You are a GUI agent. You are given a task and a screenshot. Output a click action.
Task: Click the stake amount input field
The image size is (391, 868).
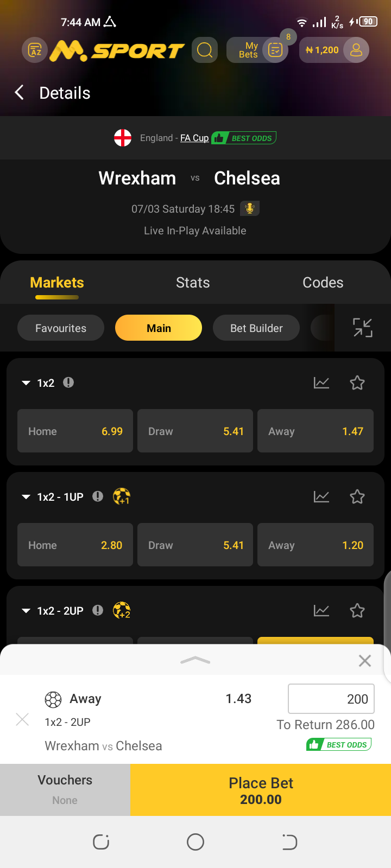[x=331, y=699]
